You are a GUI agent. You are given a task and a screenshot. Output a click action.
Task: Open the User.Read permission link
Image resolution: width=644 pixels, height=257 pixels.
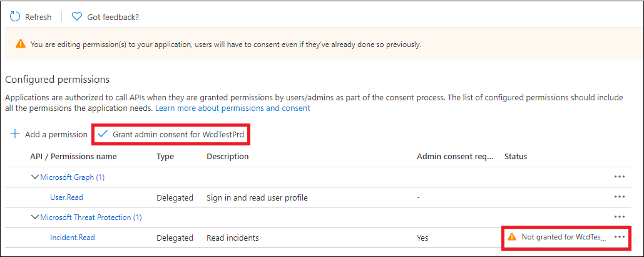(66, 197)
